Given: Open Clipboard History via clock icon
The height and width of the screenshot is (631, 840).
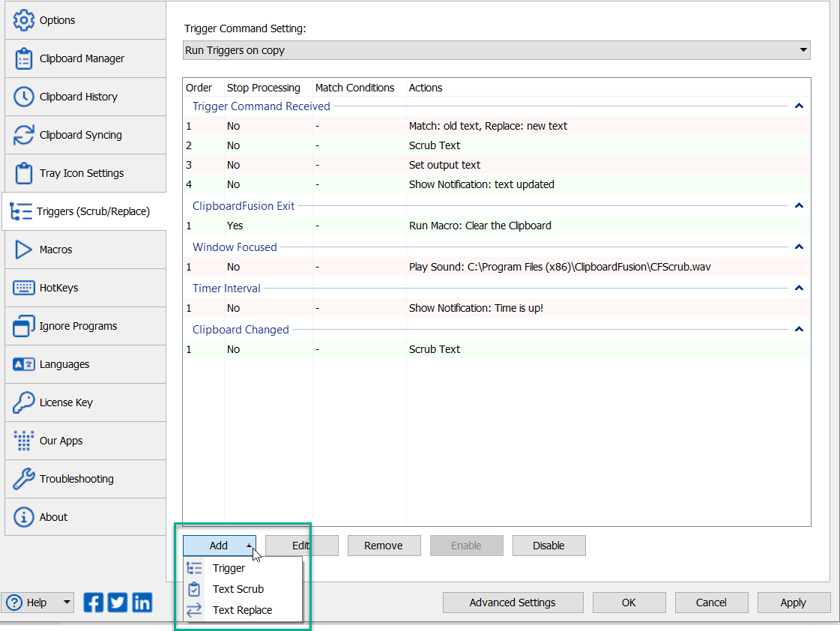Looking at the screenshot, I should 22,97.
